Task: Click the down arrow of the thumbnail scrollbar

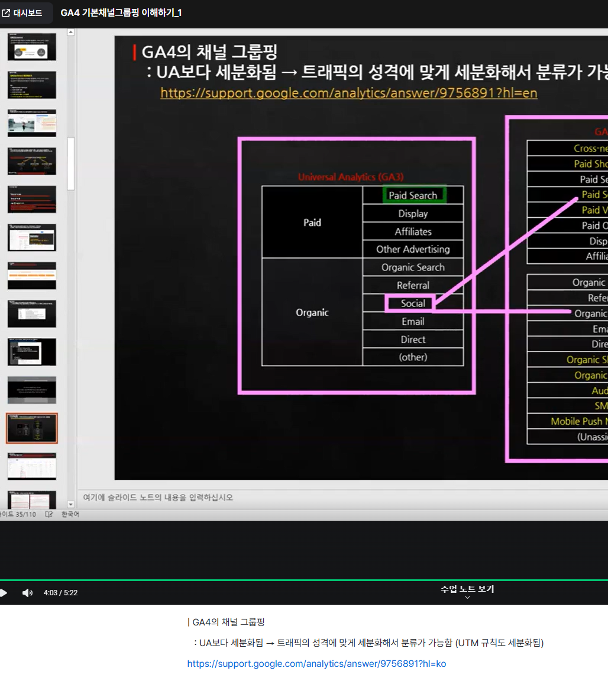Action: [71, 505]
